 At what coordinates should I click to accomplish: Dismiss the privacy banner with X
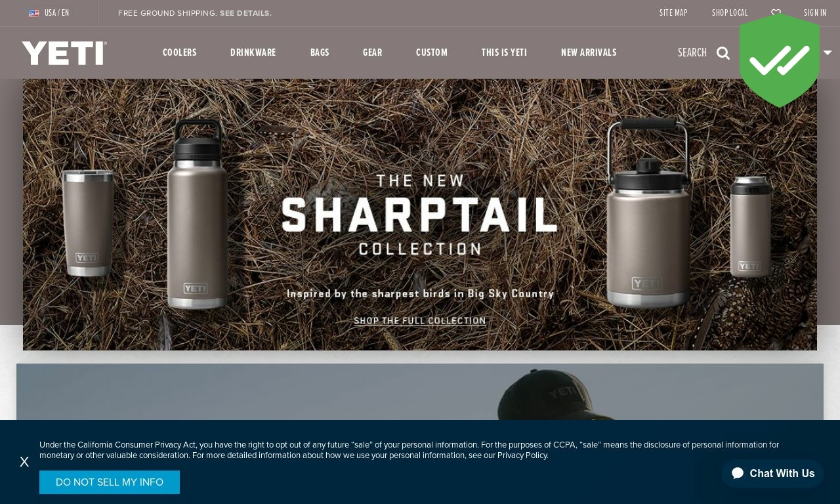coord(24,462)
